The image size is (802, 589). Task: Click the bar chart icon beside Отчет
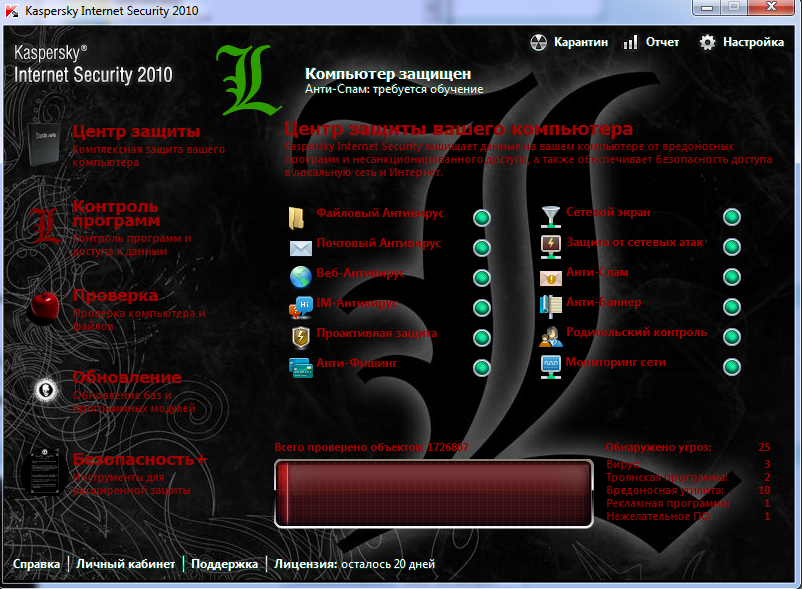tap(631, 42)
